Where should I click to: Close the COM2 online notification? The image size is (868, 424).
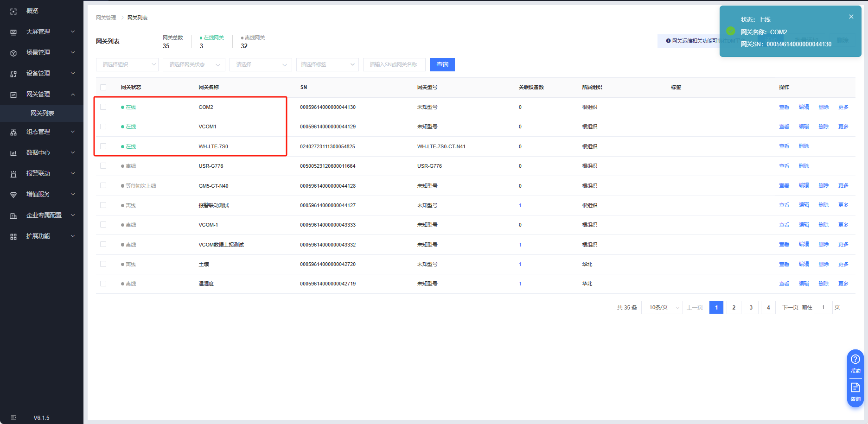pyautogui.click(x=851, y=17)
